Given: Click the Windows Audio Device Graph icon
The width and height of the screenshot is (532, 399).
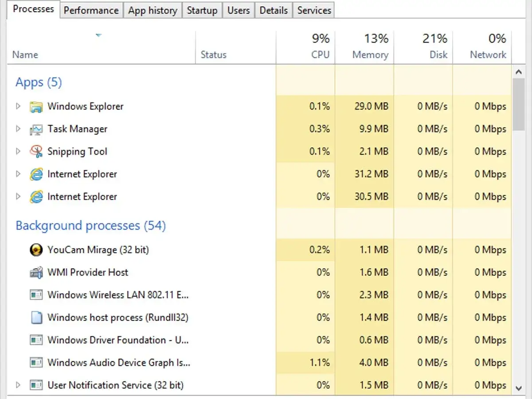Looking at the screenshot, I should pyautogui.click(x=36, y=363).
